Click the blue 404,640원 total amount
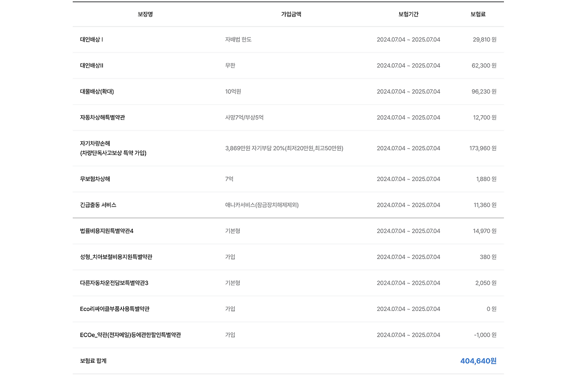The image size is (588, 377). tap(478, 361)
